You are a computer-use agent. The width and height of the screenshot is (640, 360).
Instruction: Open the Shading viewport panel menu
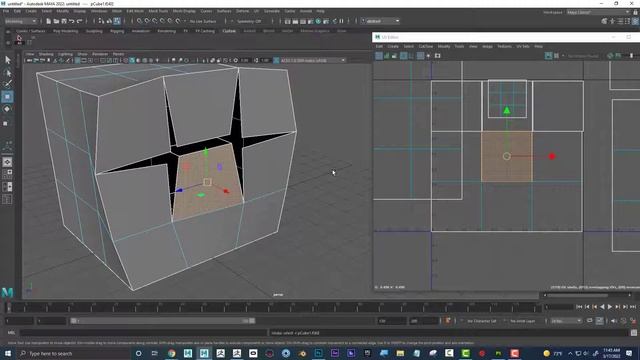tap(46, 54)
